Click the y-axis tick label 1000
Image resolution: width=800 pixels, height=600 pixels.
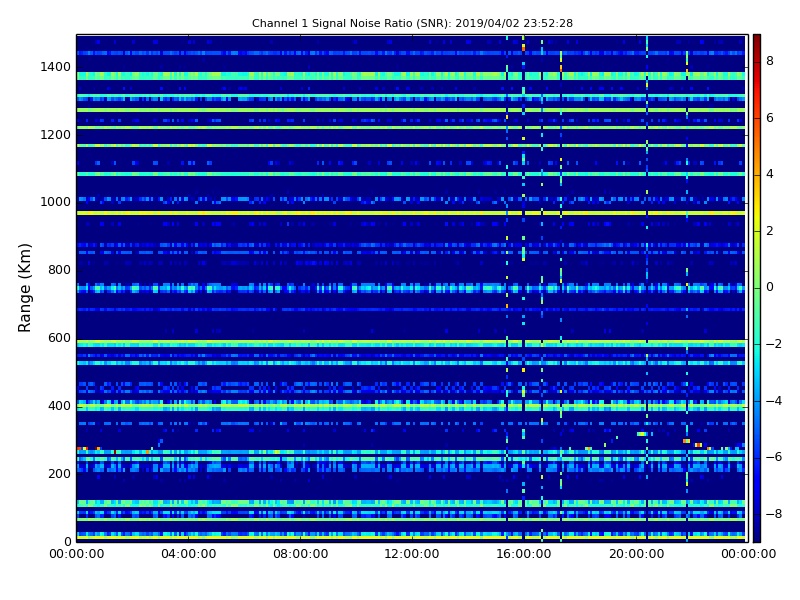(56, 202)
